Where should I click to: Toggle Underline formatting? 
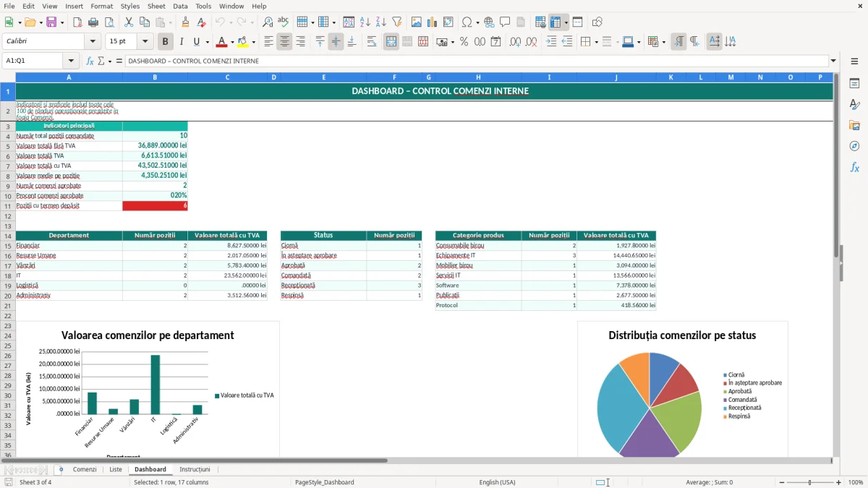click(x=196, y=42)
